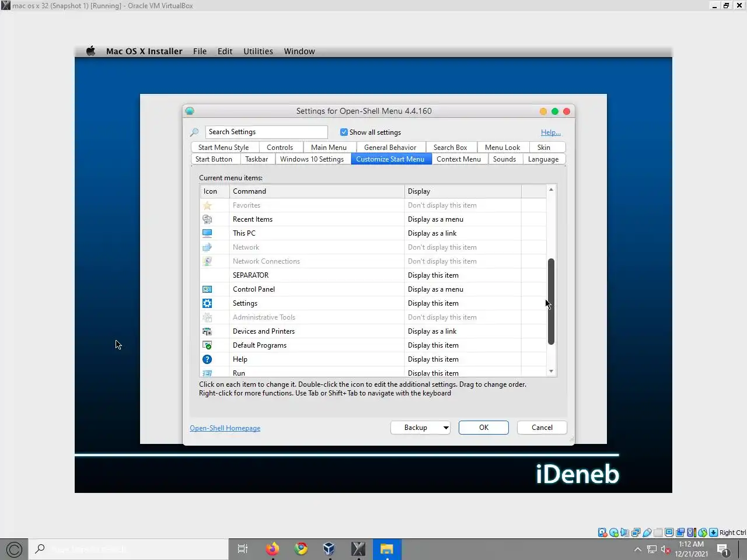Screen dimensions: 747x560
Task: Click the VirtualBox hard disk status icon
Action: 602,533
